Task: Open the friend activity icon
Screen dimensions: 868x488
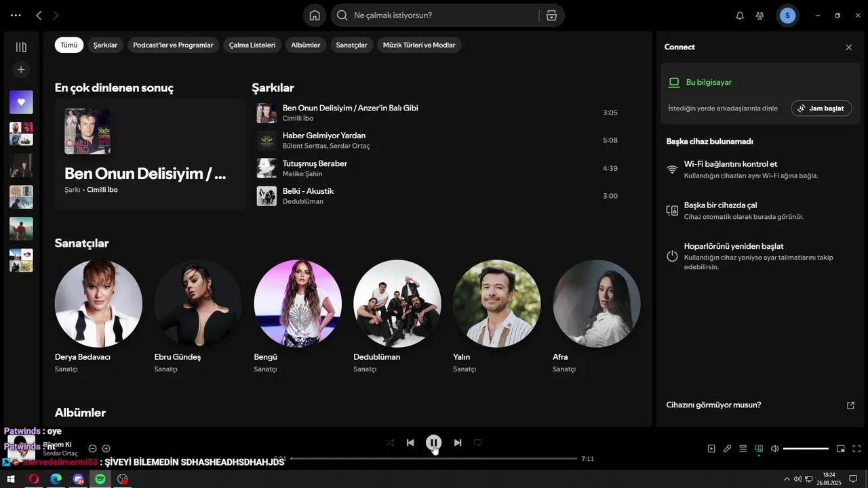Action: point(759,16)
